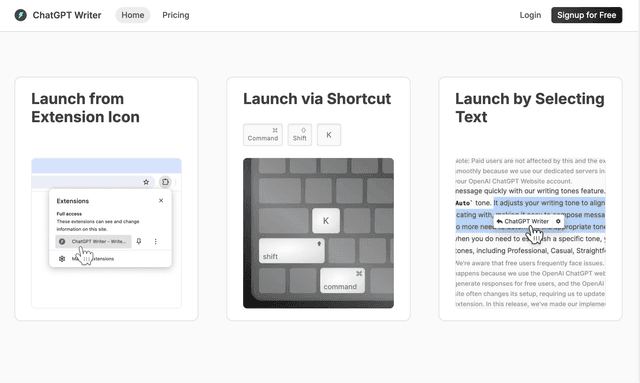Screen dimensions: 640x383
Task: Click the K key badge
Action: click(x=329, y=135)
